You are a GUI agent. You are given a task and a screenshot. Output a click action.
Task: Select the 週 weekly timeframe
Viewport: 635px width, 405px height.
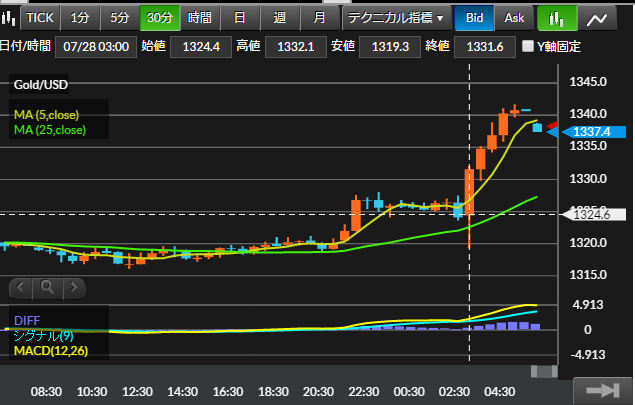coord(279,18)
